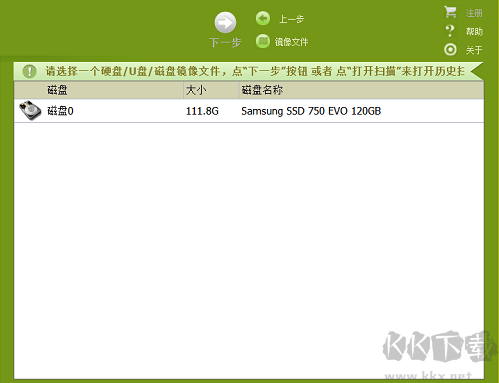Click the green exclamation info icon

(x=29, y=71)
